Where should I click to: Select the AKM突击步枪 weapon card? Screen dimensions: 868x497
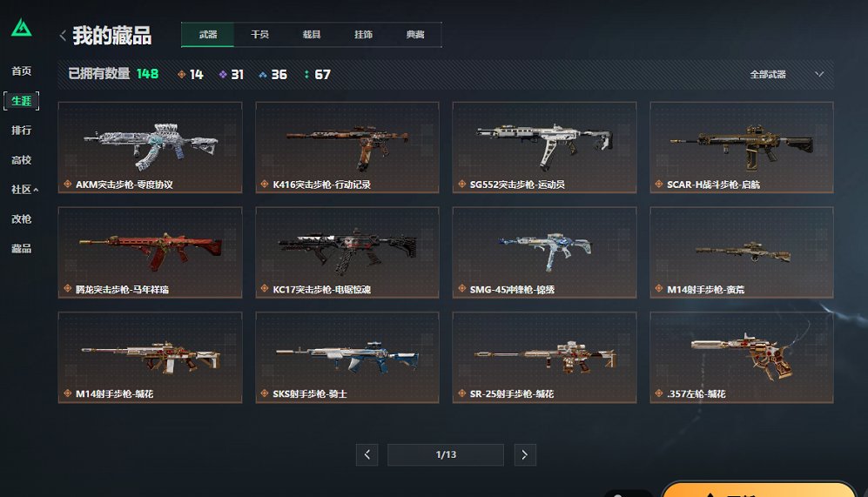[x=150, y=147]
